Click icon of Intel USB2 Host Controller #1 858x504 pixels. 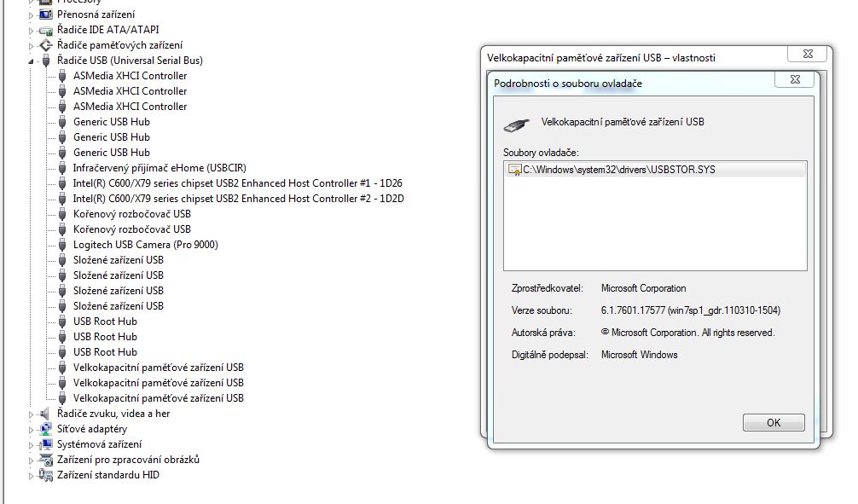tap(62, 183)
